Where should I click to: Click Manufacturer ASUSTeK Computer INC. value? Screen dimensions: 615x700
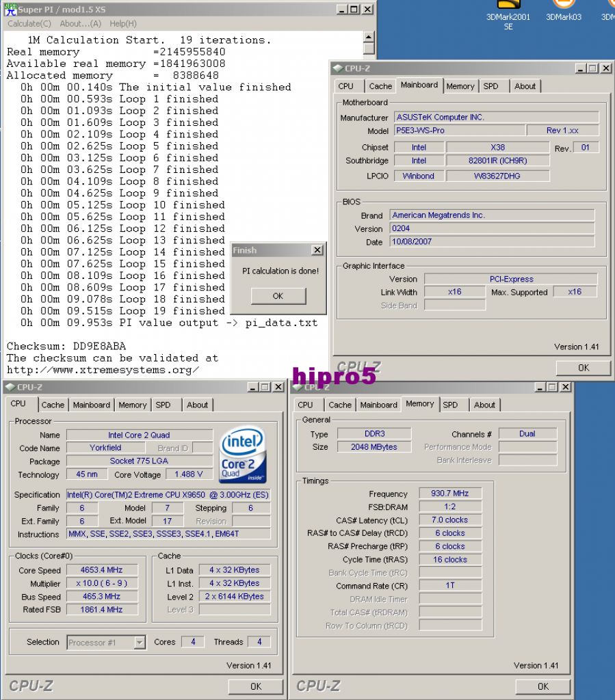497,117
